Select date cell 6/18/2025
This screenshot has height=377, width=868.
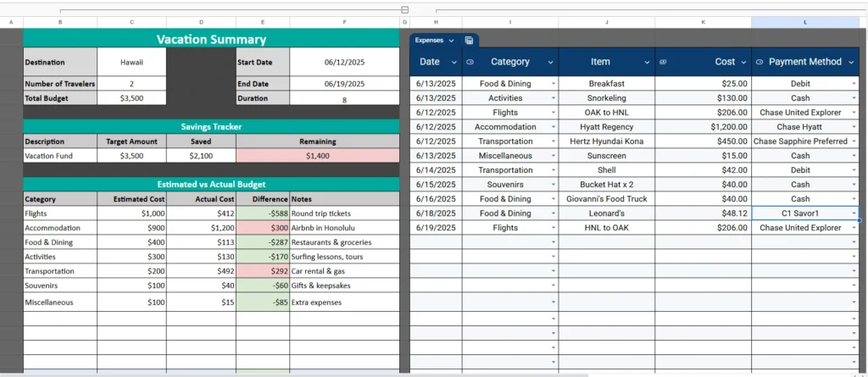pyautogui.click(x=436, y=213)
